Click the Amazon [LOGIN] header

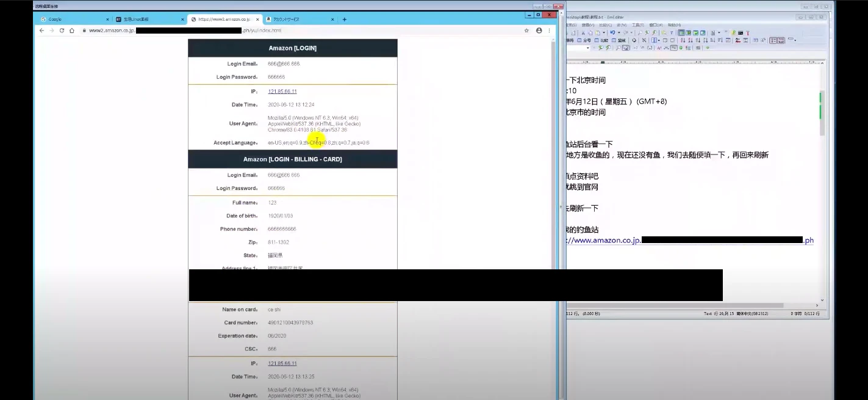pyautogui.click(x=293, y=48)
